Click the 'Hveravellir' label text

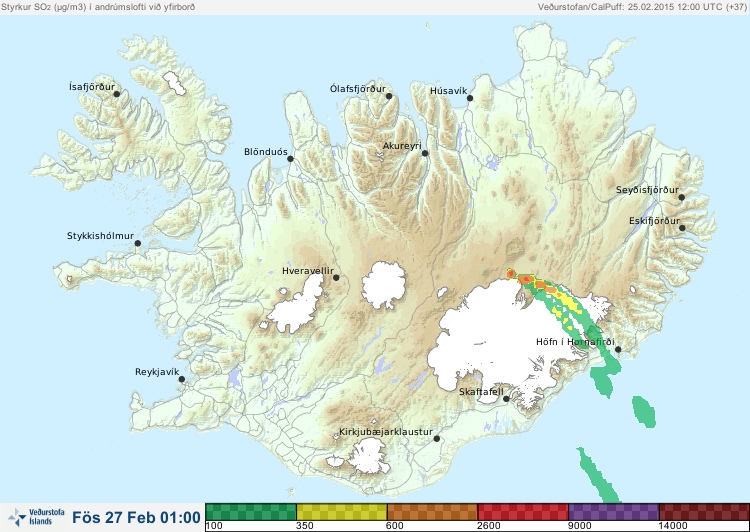pyautogui.click(x=308, y=271)
